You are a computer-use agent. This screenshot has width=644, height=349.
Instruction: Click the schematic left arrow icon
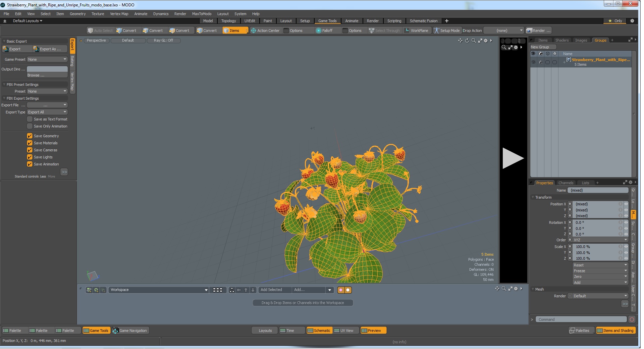tap(239, 290)
